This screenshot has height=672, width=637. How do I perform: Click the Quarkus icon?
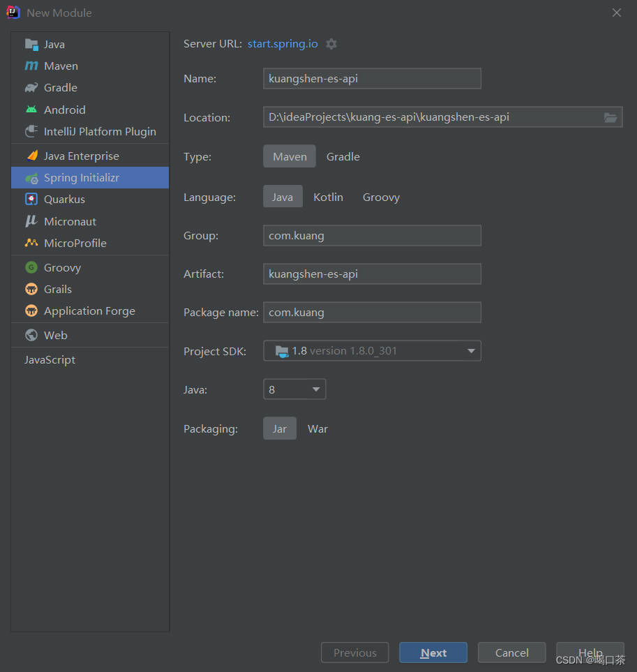31,199
